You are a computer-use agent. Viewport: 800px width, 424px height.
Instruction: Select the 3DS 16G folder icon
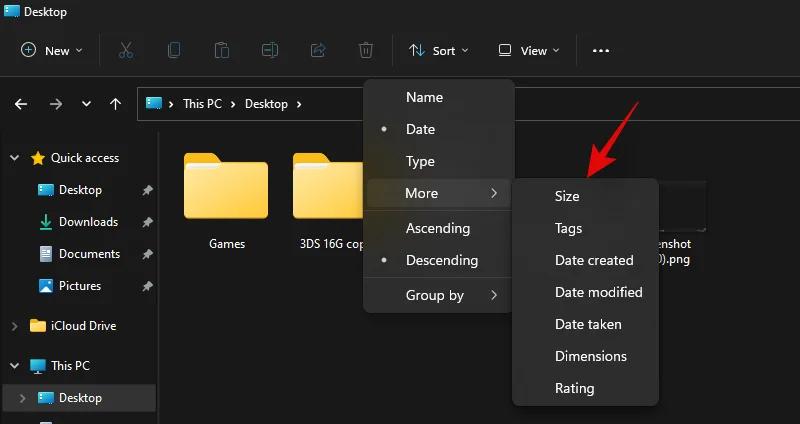328,186
